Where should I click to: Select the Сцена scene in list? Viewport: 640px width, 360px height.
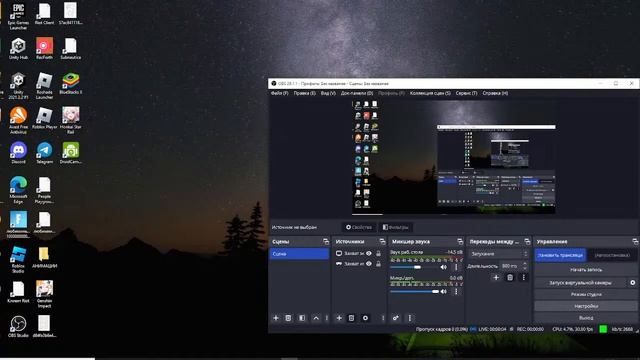point(299,254)
